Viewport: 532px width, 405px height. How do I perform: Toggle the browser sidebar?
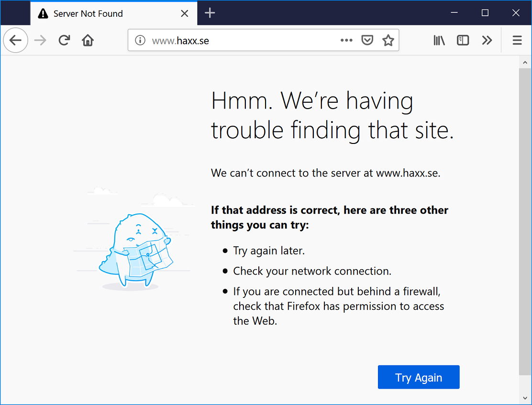(463, 40)
